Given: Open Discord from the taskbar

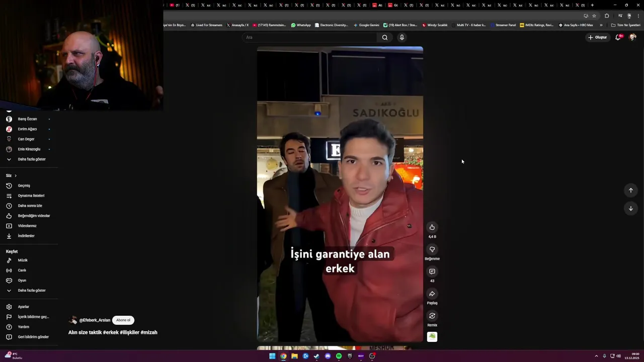Looking at the screenshot, I should click(x=328, y=356).
